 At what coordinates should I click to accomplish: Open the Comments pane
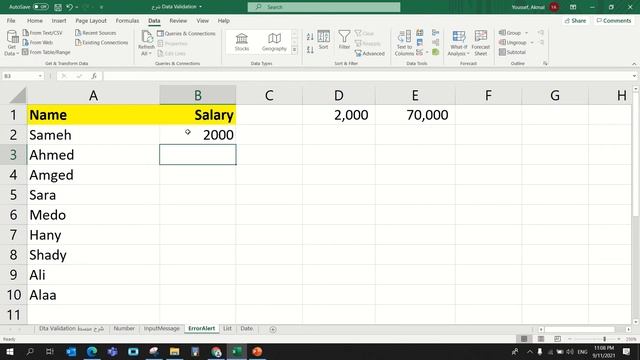614,20
